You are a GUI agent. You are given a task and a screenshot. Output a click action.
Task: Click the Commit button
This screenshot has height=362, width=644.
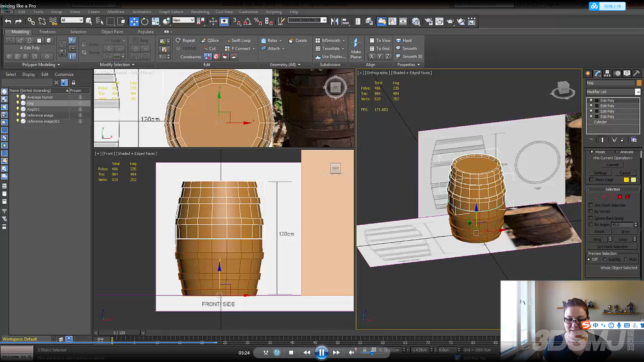[x=612, y=165]
